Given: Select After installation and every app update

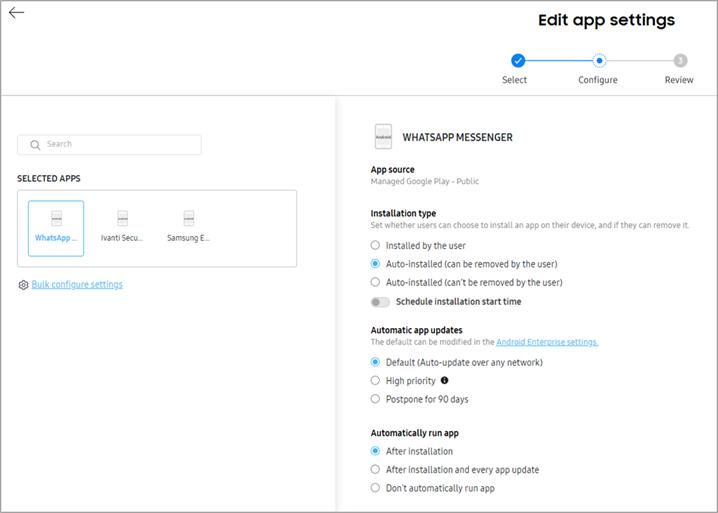Looking at the screenshot, I should [x=375, y=469].
